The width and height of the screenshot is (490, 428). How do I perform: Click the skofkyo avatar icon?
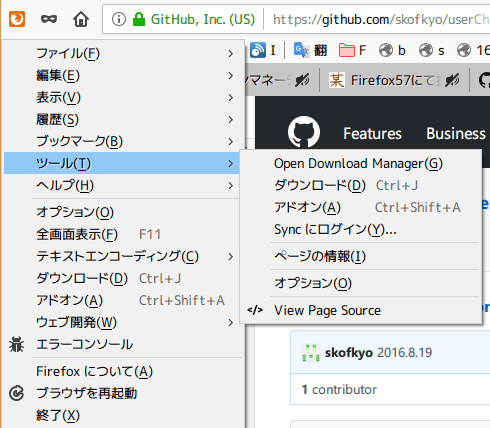click(311, 353)
